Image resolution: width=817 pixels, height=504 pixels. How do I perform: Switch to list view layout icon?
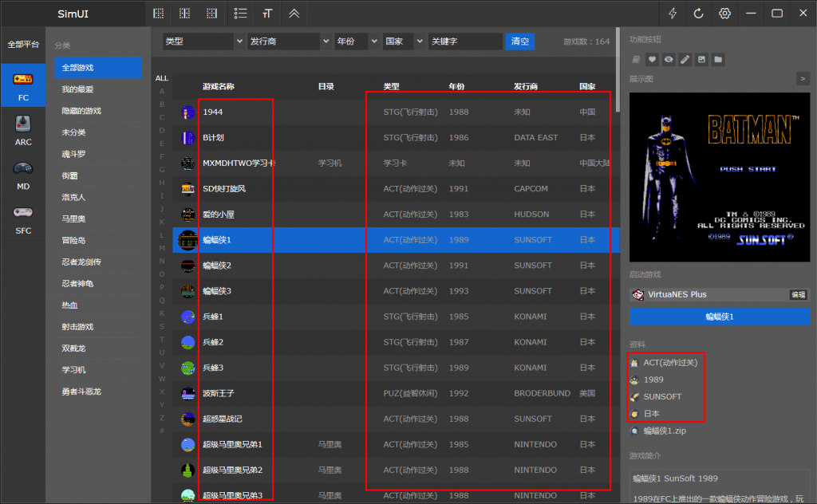[x=240, y=13]
